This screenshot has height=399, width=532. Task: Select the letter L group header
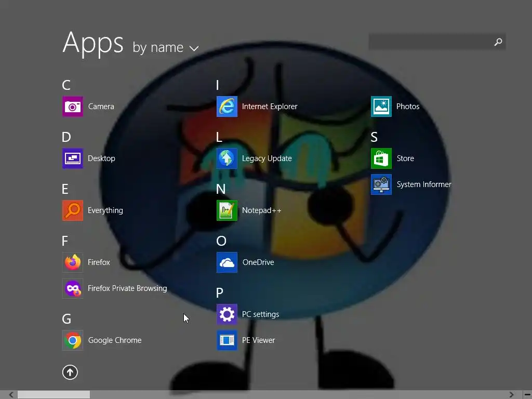click(219, 137)
